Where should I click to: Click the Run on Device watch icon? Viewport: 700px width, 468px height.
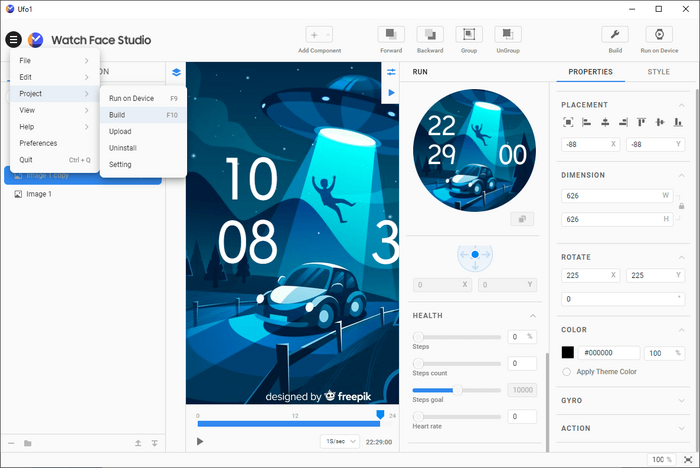pyautogui.click(x=659, y=35)
